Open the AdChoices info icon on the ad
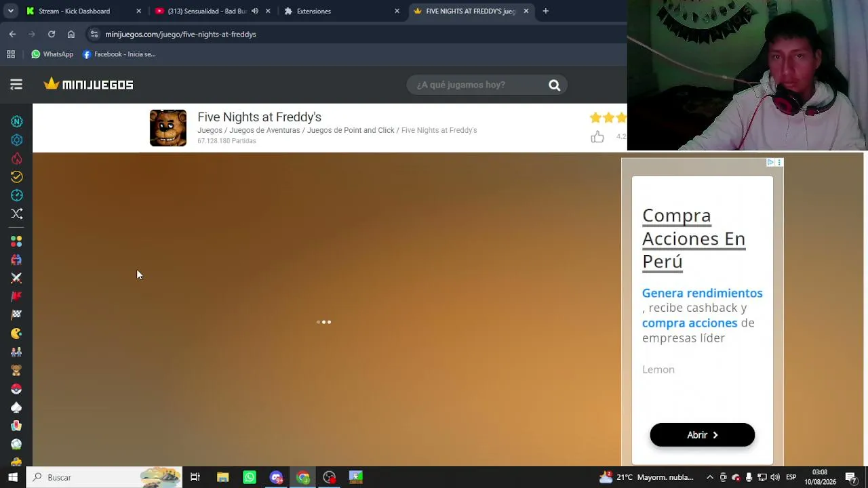This screenshot has width=868, height=488. coord(770,163)
